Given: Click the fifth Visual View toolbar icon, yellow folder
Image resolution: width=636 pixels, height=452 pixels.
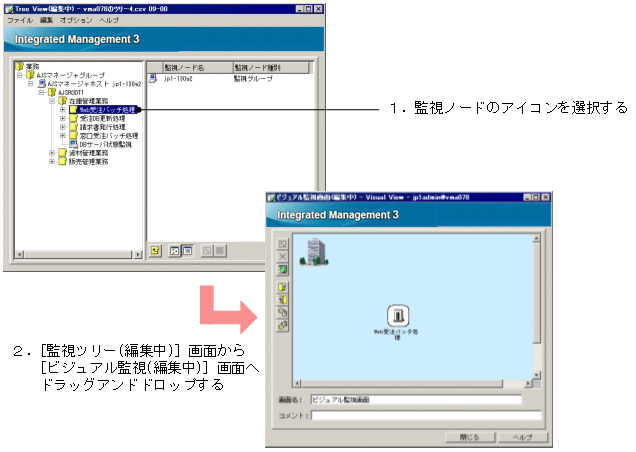Looking at the screenshot, I should point(282,300).
